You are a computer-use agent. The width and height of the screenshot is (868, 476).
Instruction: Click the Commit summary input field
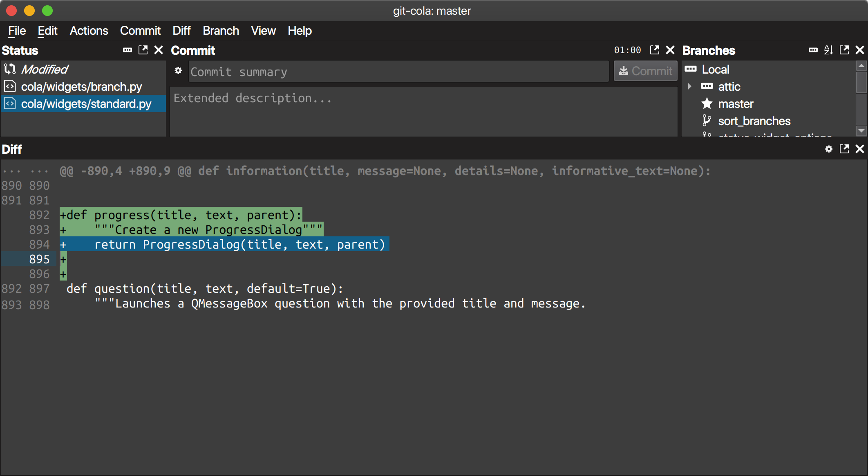tap(400, 72)
